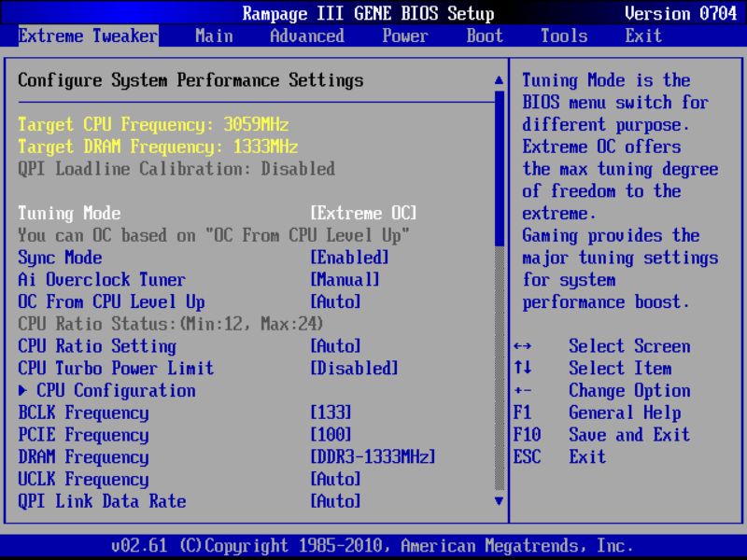Open the Power tab
The height and width of the screenshot is (560, 747).
point(405,35)
